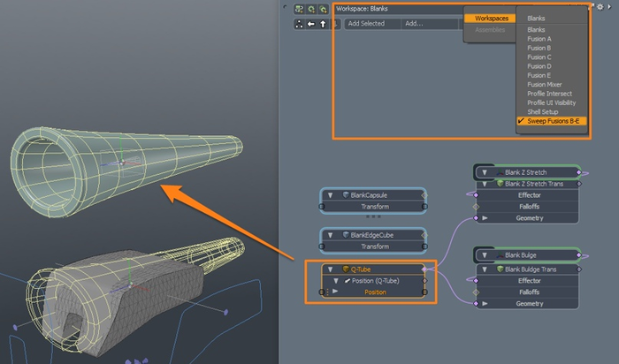Open the Workspaces submenu item
This screenshot has width=619, height=364.
point(491,18)
